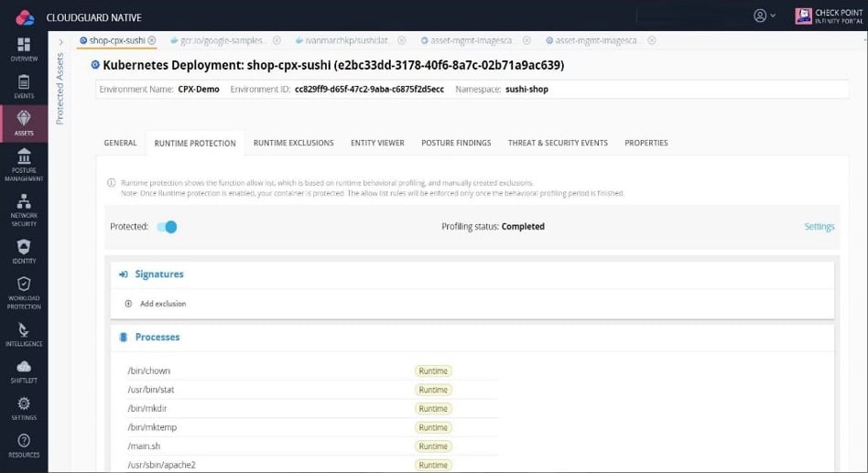Open the Entity Viewer tab
Viewport: 868px width, 473px height.
[377, 143]
